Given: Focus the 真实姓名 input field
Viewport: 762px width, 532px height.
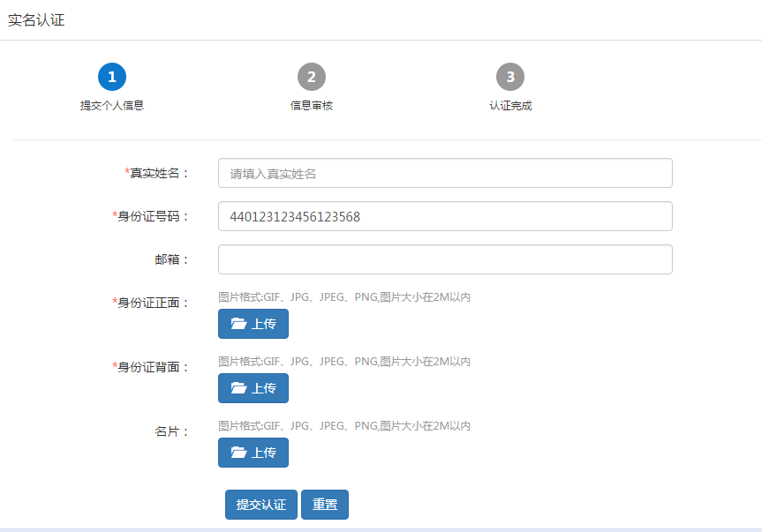Looking at the screenshot, I should [445, 173].
